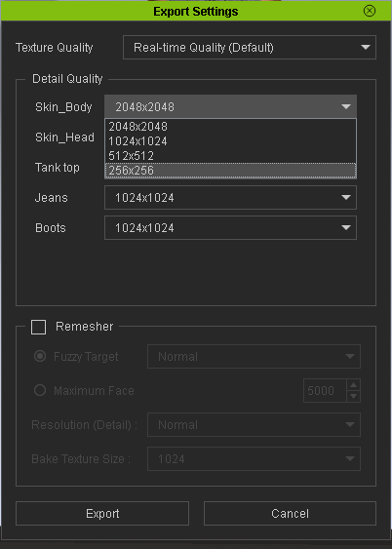
Task: Click the Maximum Face value field
Action: pyautogui.click(x=325, y=390)
